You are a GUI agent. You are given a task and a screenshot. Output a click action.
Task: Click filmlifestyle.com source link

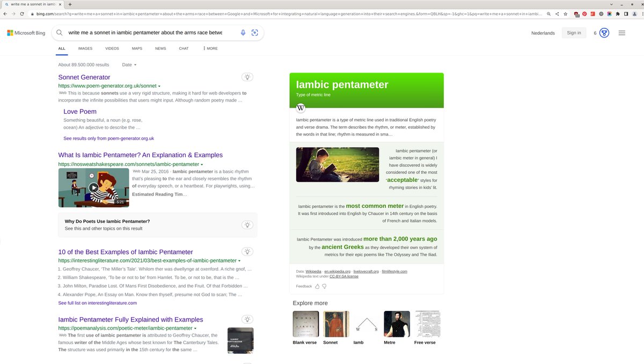(394, 272)
